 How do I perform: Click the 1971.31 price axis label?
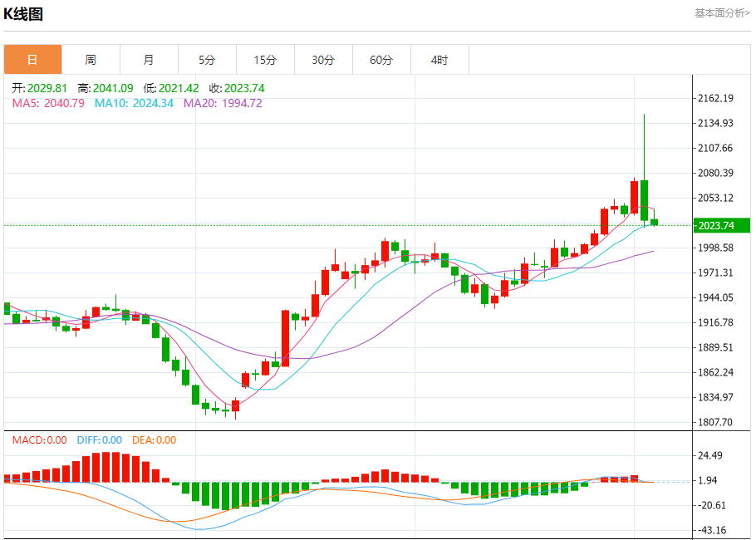click(x=715, y=272)
